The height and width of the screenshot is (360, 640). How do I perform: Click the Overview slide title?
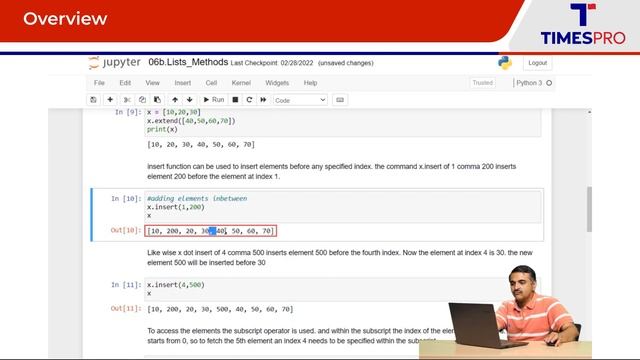[x=65, y=19]
